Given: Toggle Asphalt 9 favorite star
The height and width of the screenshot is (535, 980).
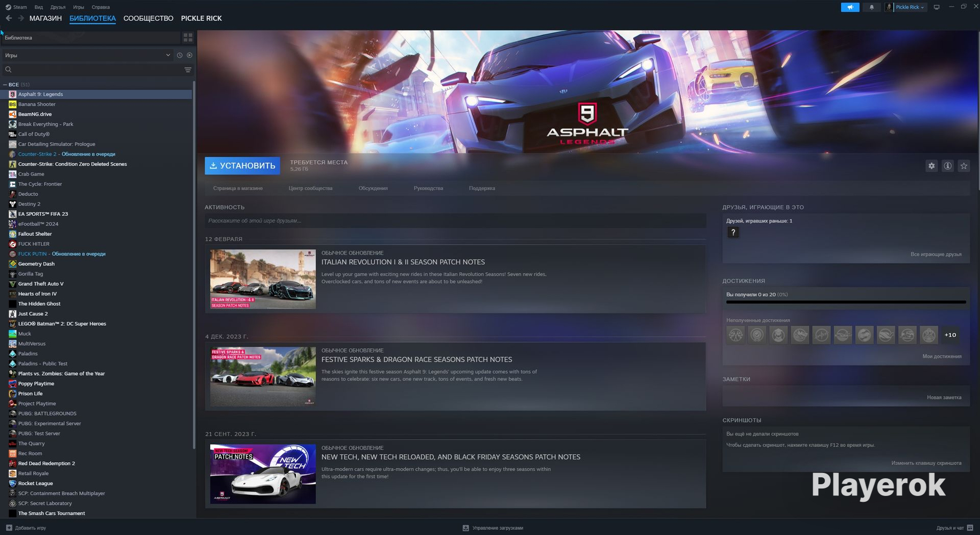Looking at the screenshot, I should (x=963, y=166).
